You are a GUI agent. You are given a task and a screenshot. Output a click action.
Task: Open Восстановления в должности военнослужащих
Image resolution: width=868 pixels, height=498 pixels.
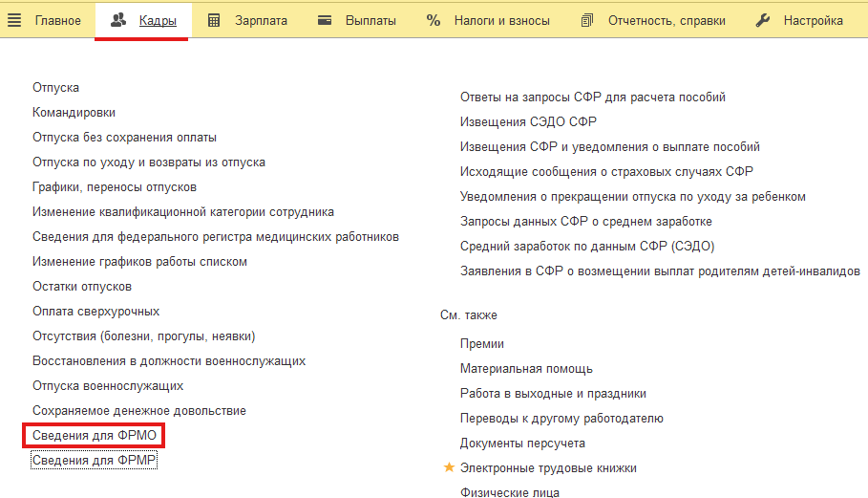(169, 361)
